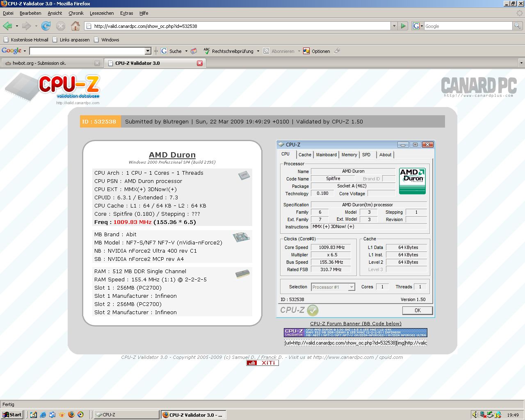This screenshot has width=525, height=420.
Task: Reload the page with the refresh icon
Action: point(46,26)
